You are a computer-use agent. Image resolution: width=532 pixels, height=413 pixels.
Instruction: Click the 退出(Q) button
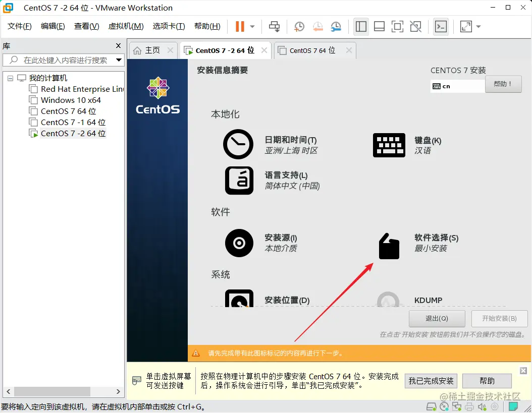tap(437, 318)
